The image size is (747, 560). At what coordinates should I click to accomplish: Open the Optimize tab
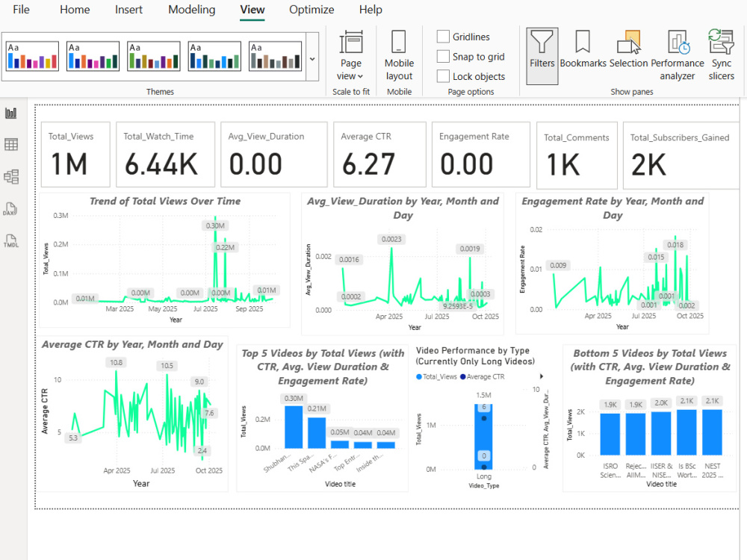pos(311,10)
